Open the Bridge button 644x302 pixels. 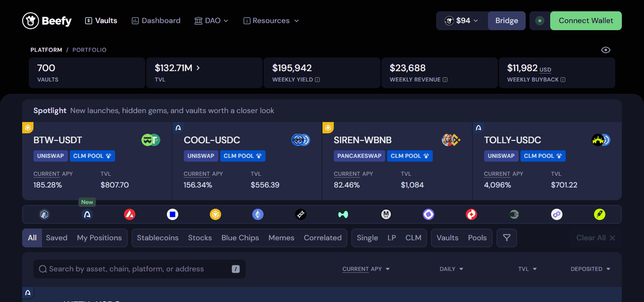(507, 21)
